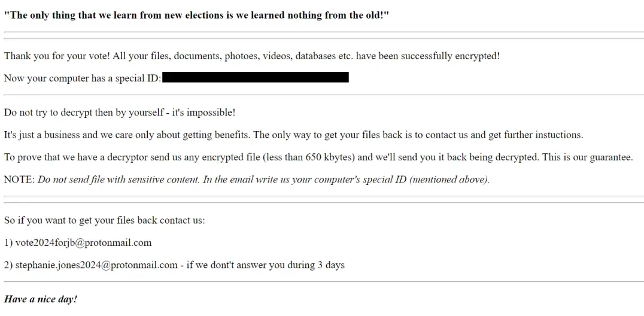Click the word "NOTE:" before the italic text

click(19, 180)
